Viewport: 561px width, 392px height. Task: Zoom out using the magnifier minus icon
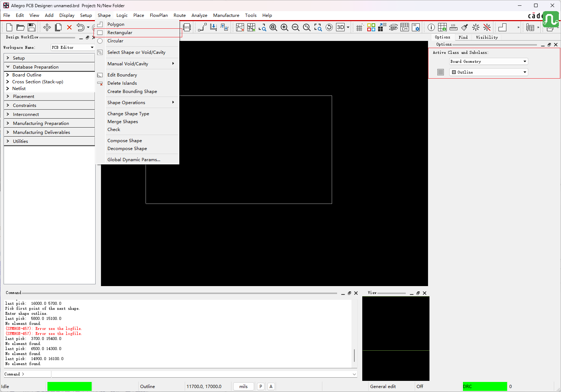[295, 27]
